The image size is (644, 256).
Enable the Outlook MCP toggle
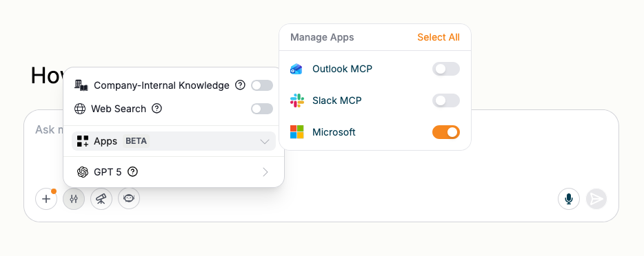(x=446, y=69)
